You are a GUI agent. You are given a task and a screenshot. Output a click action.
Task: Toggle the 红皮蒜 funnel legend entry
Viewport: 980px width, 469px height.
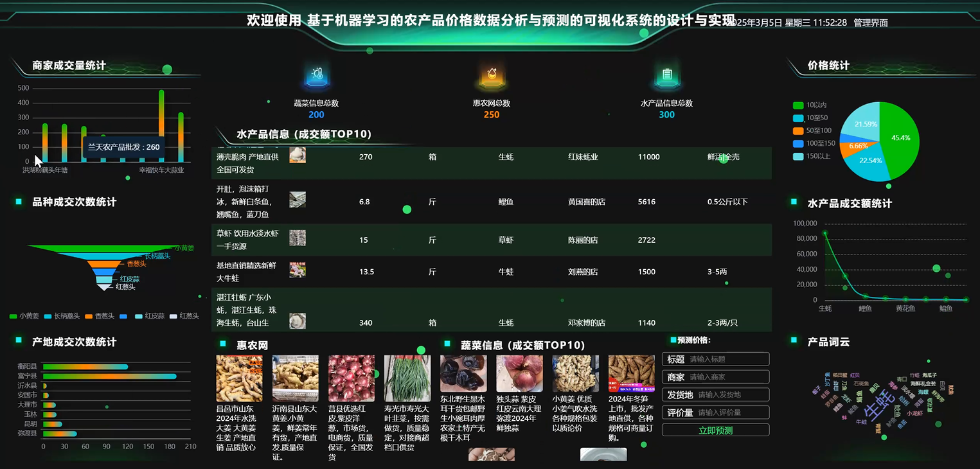150,316
